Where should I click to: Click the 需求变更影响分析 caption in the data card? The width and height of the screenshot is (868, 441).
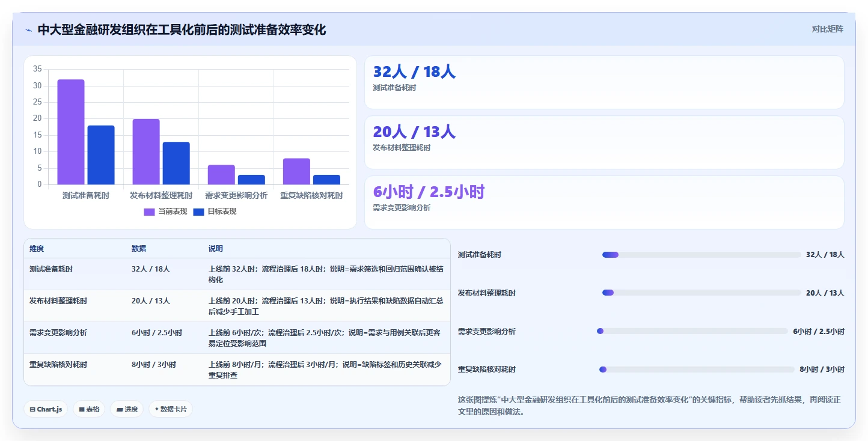tap(402, 208)
